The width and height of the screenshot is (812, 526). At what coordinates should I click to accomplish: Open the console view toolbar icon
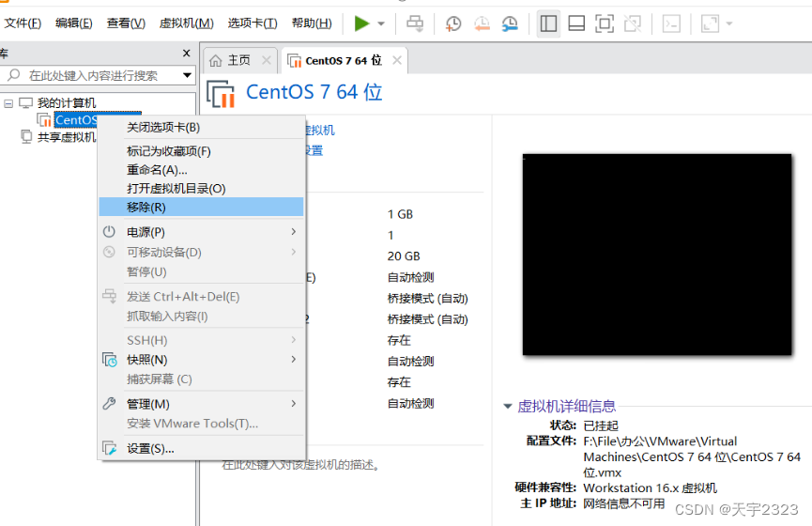coord(671,23)
